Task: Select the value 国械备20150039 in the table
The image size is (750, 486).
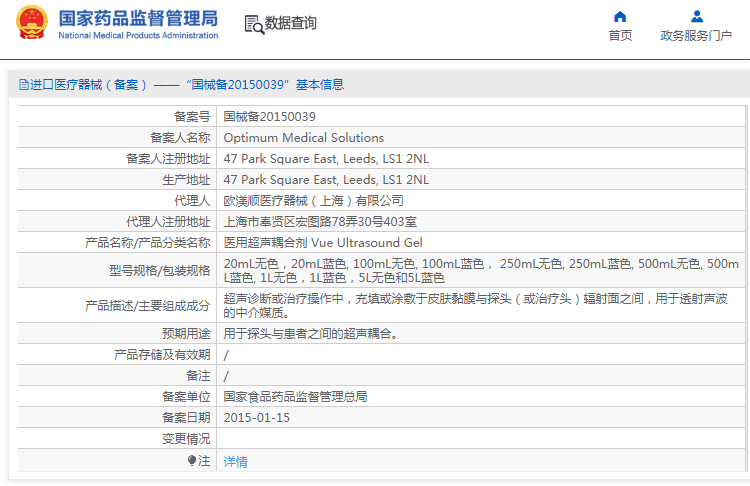Action: (x=269, y=117)
